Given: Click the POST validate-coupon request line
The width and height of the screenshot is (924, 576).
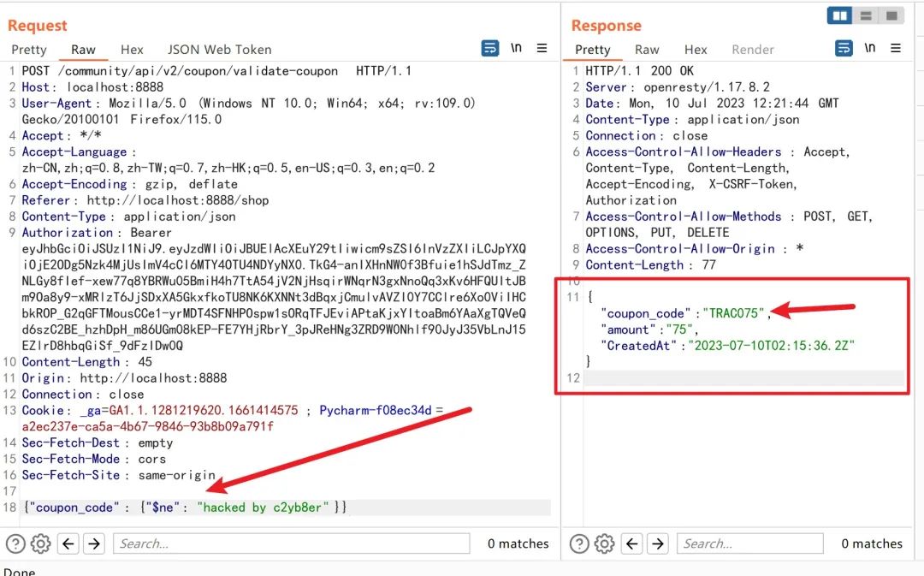Looking at the screenshot, I should [x=216, y=71].
